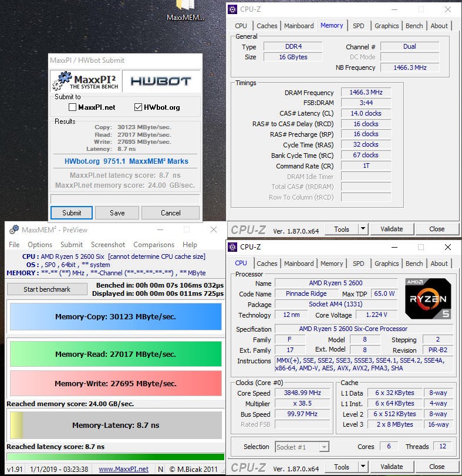The image size is (462, 476).
Task: Click Close button in top CPU-Z
Action: [437, 229]
